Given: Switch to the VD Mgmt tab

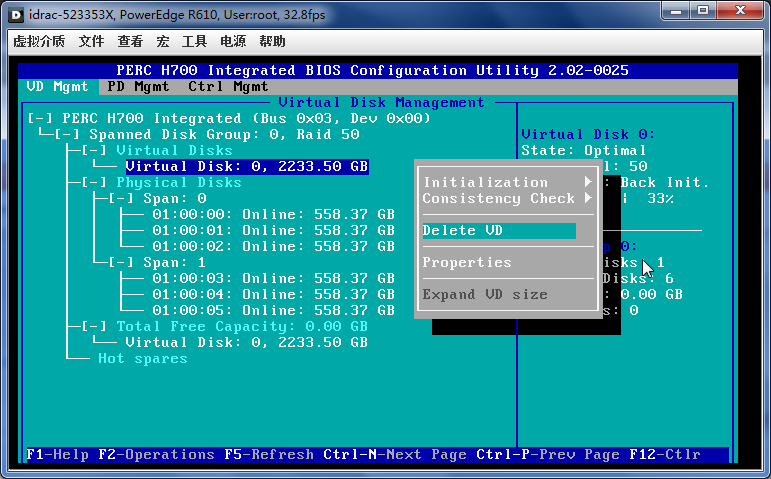Looking at the screenshot, I should coord(58,87).
